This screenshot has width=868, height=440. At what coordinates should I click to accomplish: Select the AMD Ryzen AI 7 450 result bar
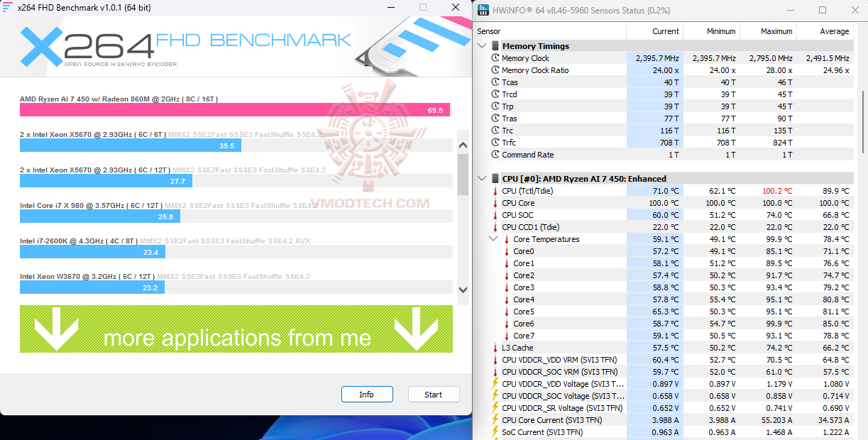[235, 110]
